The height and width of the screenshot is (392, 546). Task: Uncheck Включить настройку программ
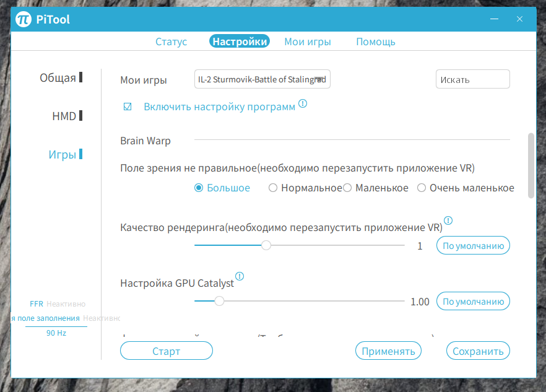click(127, 106)
